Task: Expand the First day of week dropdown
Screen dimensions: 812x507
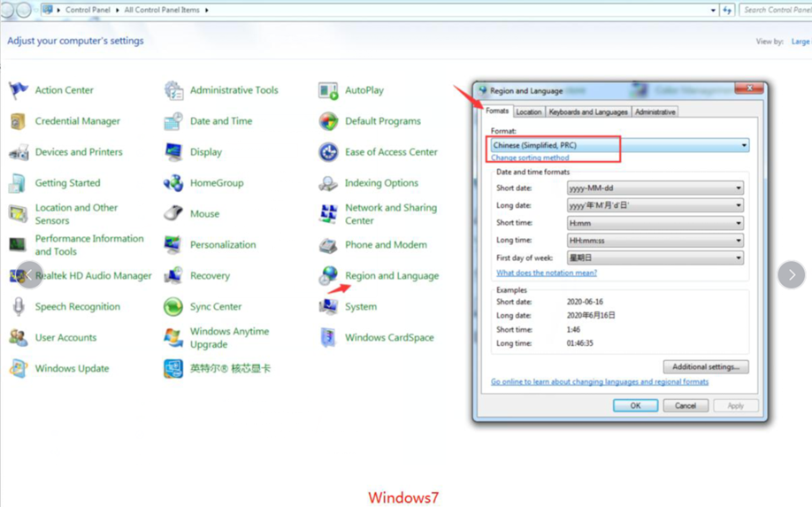Action: (x=738, y=257)
